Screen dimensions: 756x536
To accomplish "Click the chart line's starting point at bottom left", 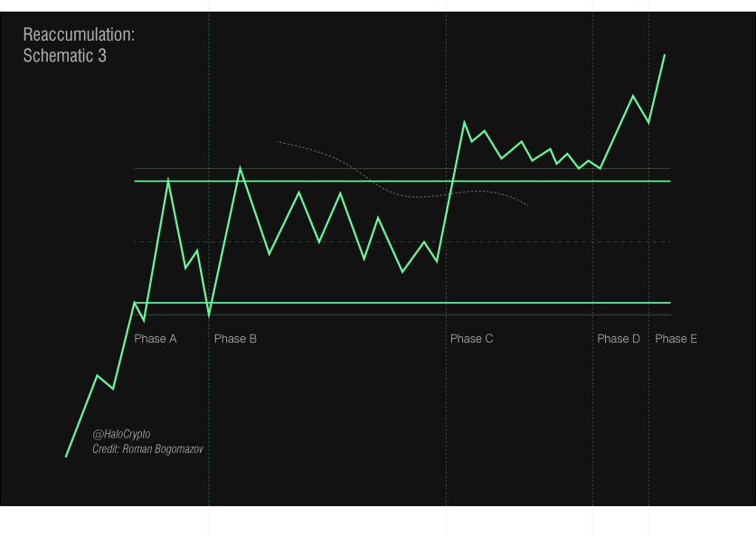I will click(x=66, y=456).
